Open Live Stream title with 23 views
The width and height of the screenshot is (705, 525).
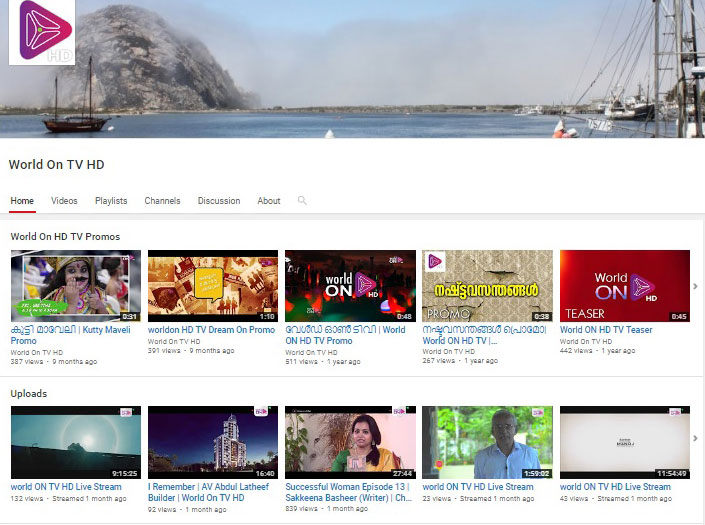478,487
